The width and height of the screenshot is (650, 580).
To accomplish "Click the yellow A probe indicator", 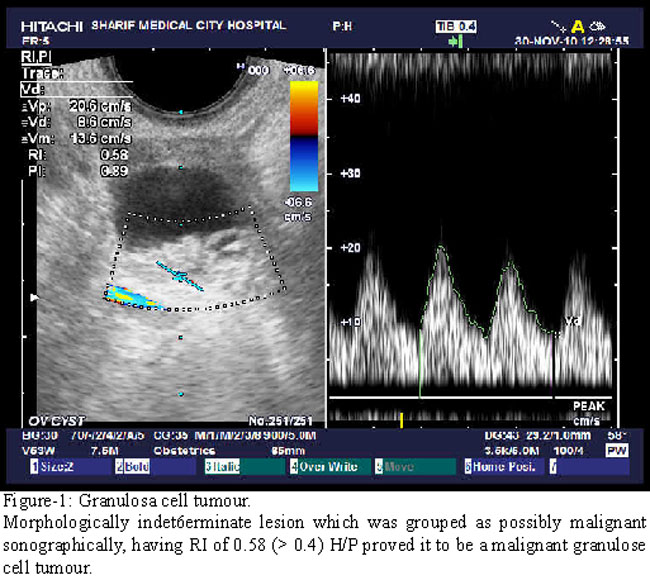I will click(x=577, y=26).
